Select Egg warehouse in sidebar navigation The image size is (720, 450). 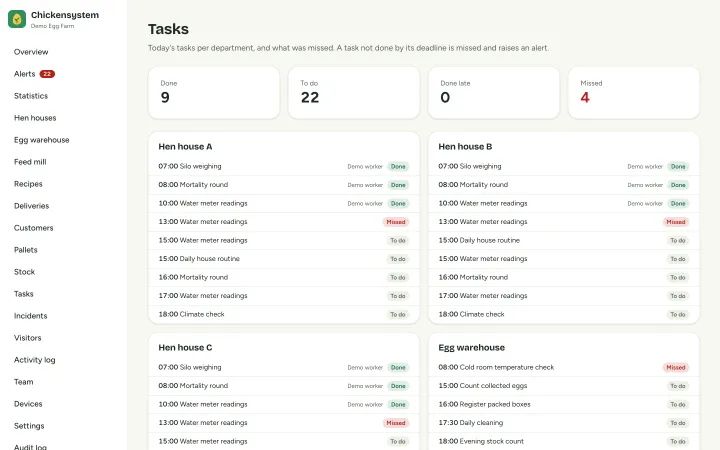41,140
